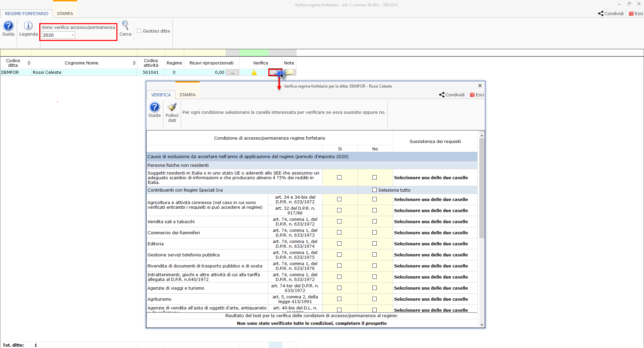Click the ellipsis button beside Ricavi riproporzionati

click(x=232, y=72)
